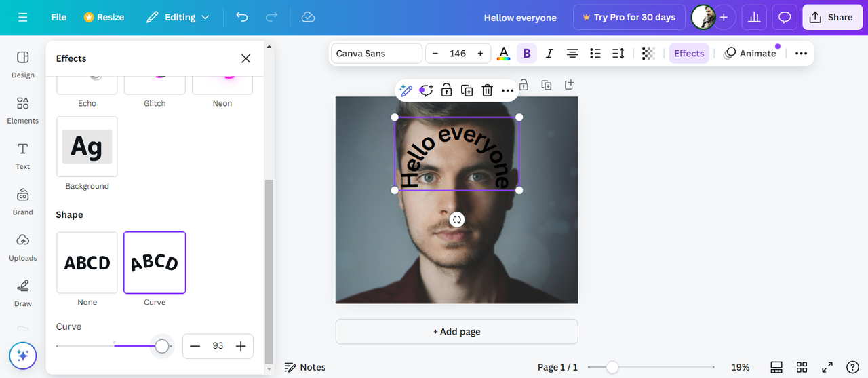Click the curve value field 93
This screenshot has width=868, height=378.
click(x=218, y=346)
